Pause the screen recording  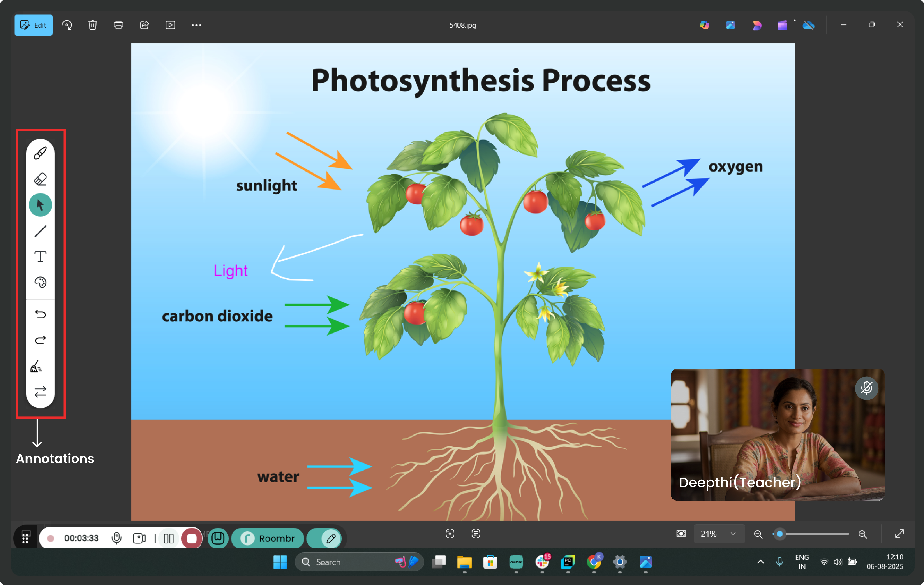pos(169,538)
